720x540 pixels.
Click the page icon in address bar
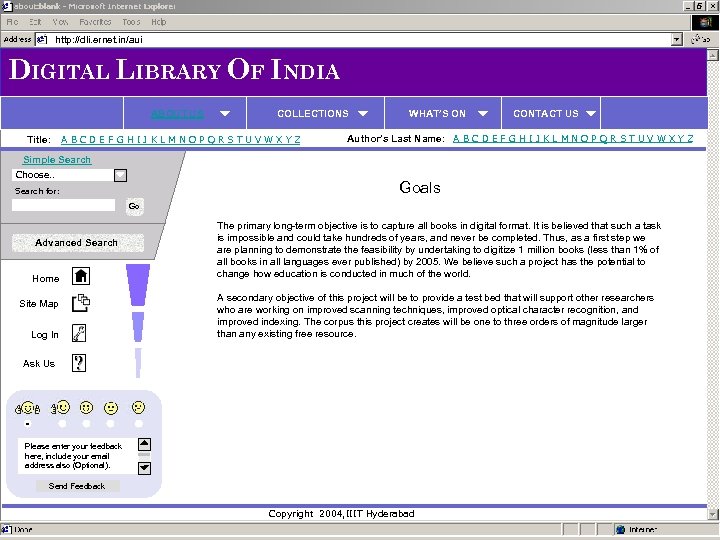[x=42, y=39]
